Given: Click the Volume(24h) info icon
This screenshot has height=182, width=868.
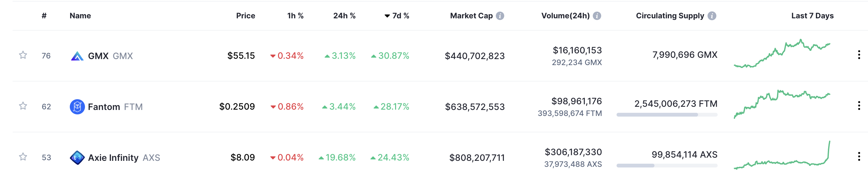Looking at the screenshot, I should (597, 16).
